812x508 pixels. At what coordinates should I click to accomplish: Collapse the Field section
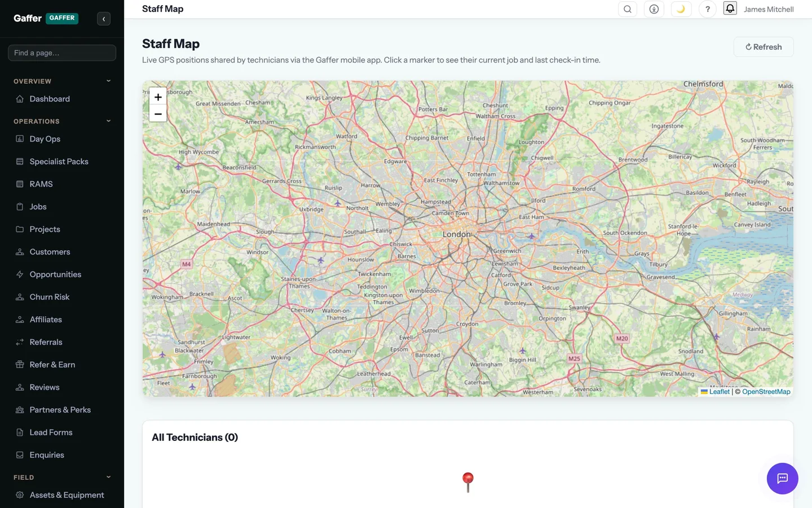[x=62, y=478]
